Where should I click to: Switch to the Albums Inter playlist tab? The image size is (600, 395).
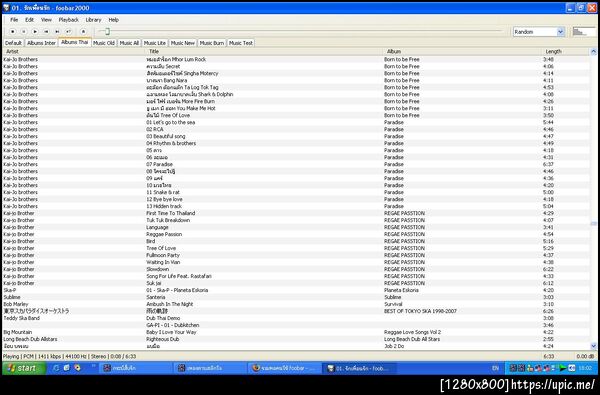point(41,43)
